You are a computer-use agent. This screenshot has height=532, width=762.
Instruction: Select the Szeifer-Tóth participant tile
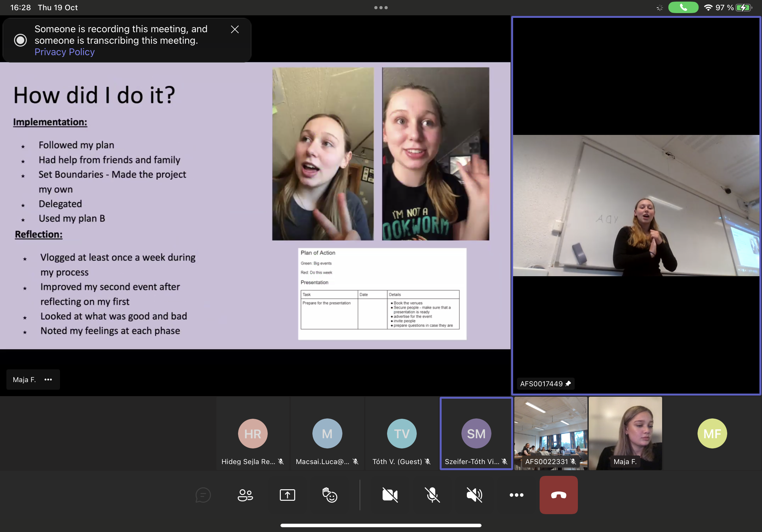[x=476, y=433]
